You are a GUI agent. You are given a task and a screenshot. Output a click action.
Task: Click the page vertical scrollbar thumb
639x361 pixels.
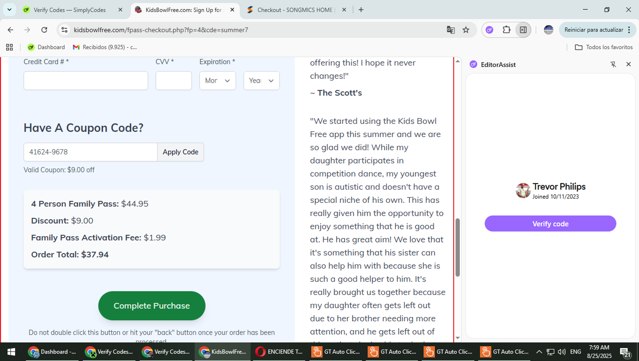pos(458,247)
